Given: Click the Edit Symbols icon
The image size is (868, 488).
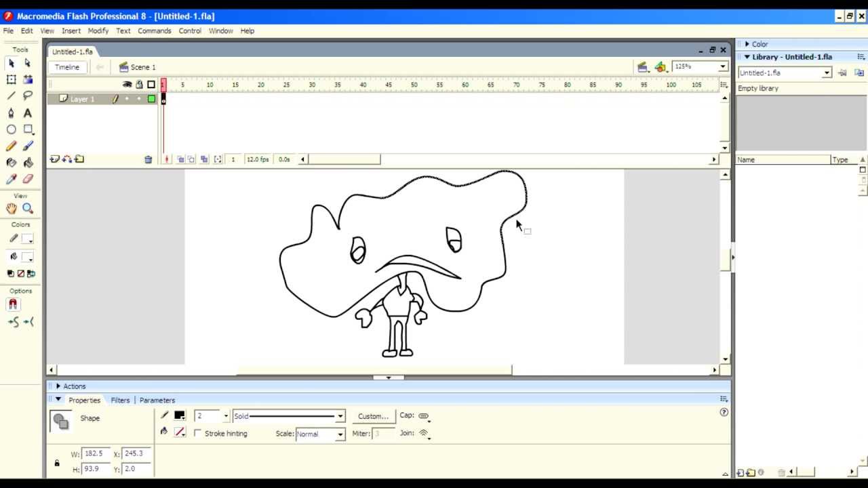Looking at the screenshot, I should 660,66.
